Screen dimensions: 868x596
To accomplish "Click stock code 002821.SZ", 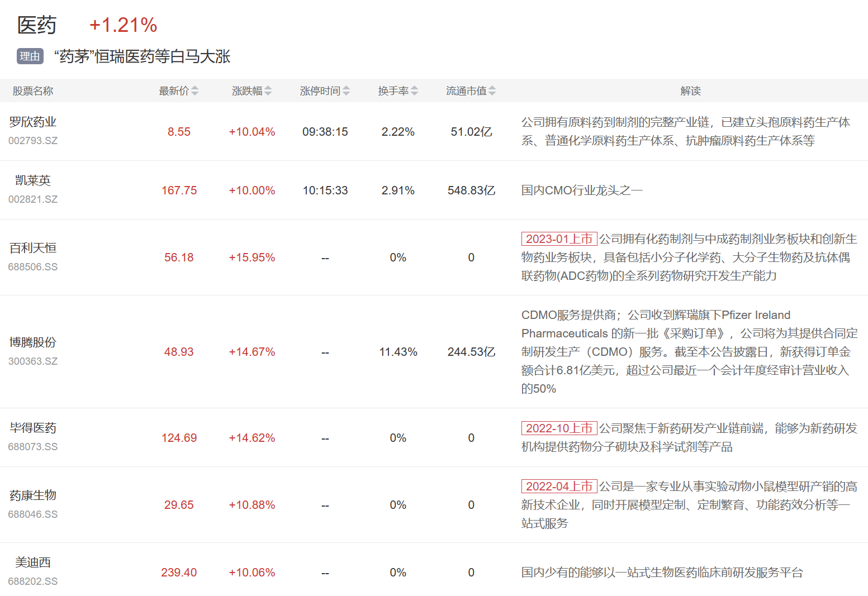I will coord(33,199).
